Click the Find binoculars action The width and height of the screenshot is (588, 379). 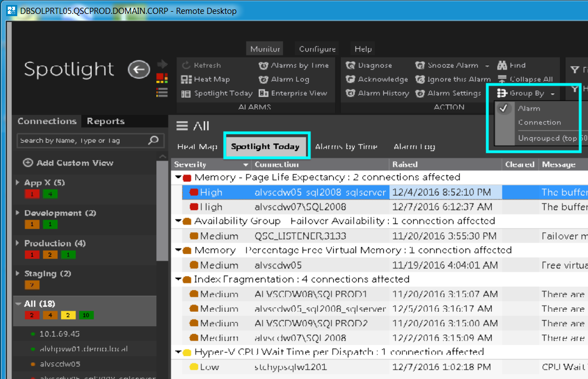(511, 65)
